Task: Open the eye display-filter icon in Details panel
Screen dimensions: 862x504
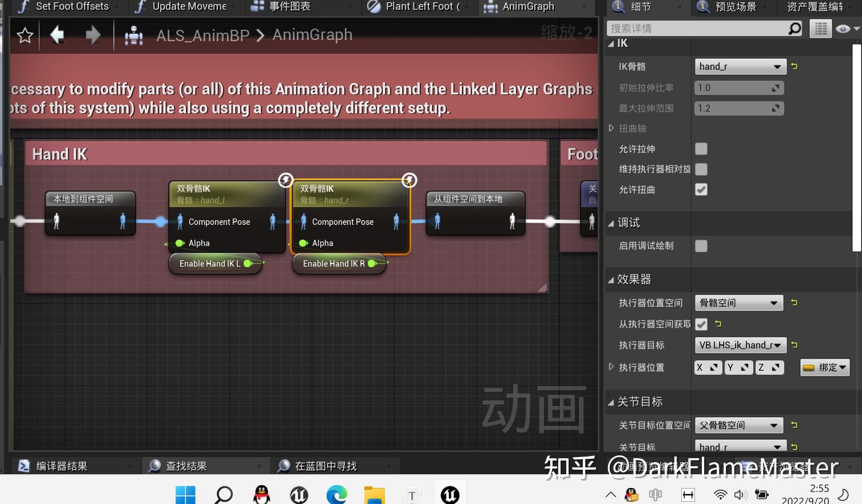Action: click(x=841, y=28)
